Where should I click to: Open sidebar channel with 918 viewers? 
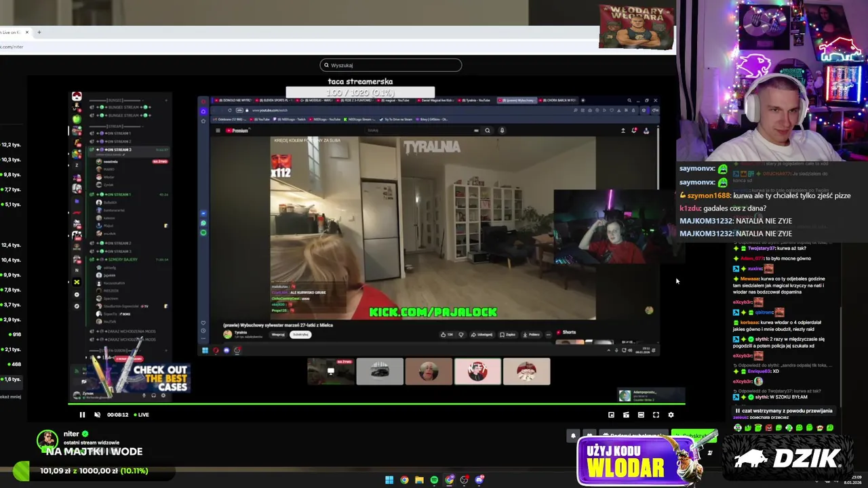[x=15, y=334]
